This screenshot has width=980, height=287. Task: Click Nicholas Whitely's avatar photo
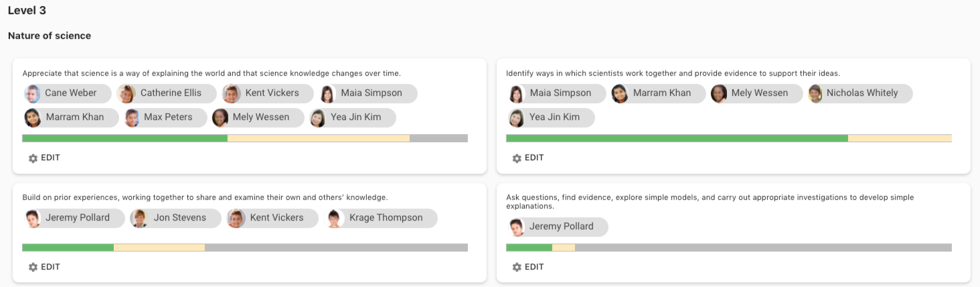[x=815, y=94]
